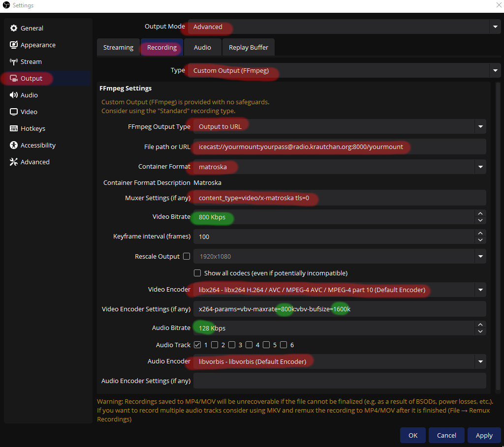
Task: Open the Replay Buffer tab
Action: click(249, 48)
